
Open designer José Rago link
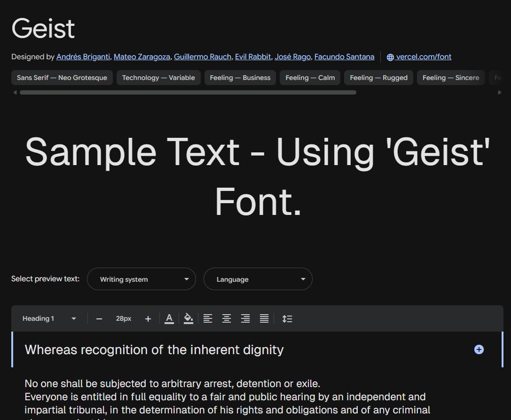pyautogui.click(x=293, y=57)
